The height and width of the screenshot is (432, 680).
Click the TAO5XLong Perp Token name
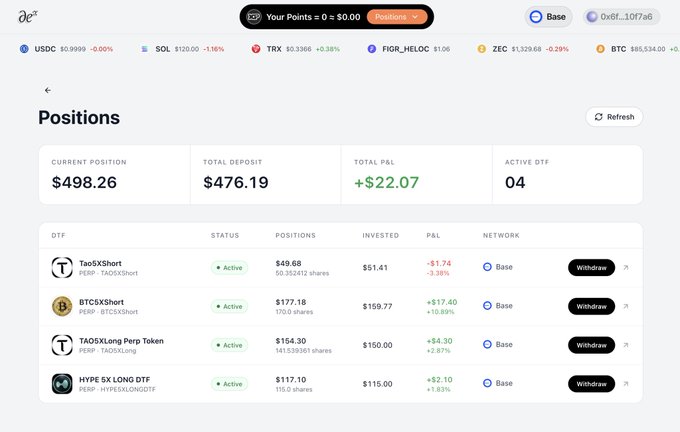click(x=121, y=341)
